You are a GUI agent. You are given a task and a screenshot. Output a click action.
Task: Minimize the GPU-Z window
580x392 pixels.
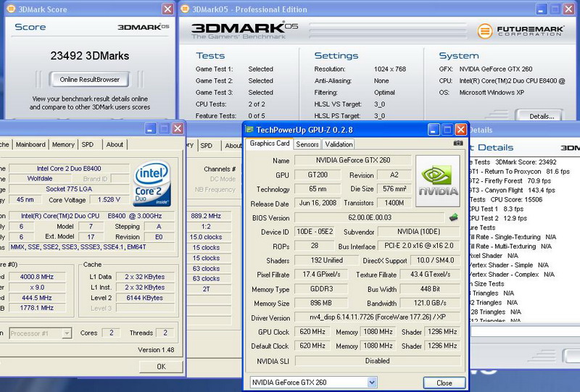pos(434,130)
